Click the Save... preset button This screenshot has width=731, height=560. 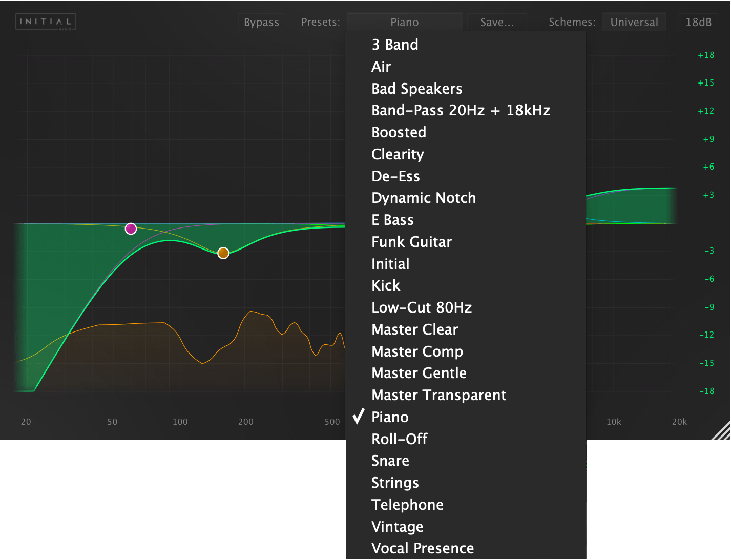coord(496,22)
